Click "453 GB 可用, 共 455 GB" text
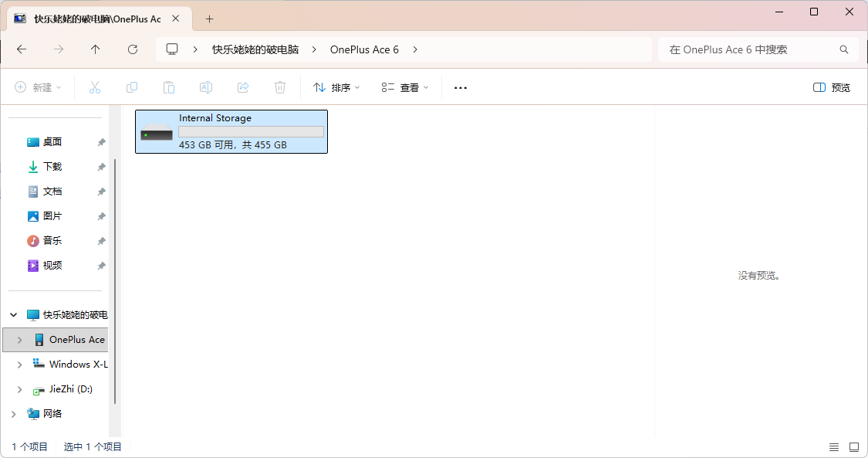The height and width of the screenshot is (458, 868). [x=232, y=145]
